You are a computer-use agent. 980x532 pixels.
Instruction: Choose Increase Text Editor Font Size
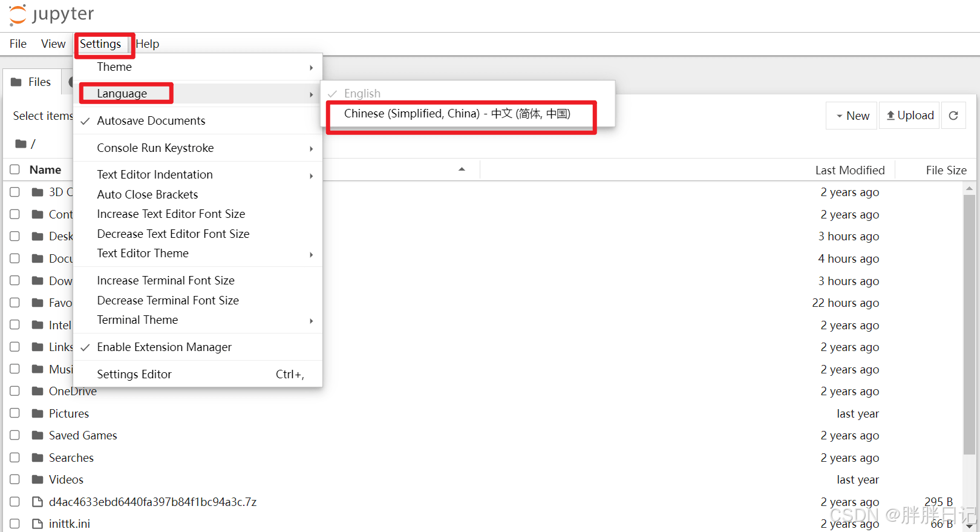click(198, 214)
